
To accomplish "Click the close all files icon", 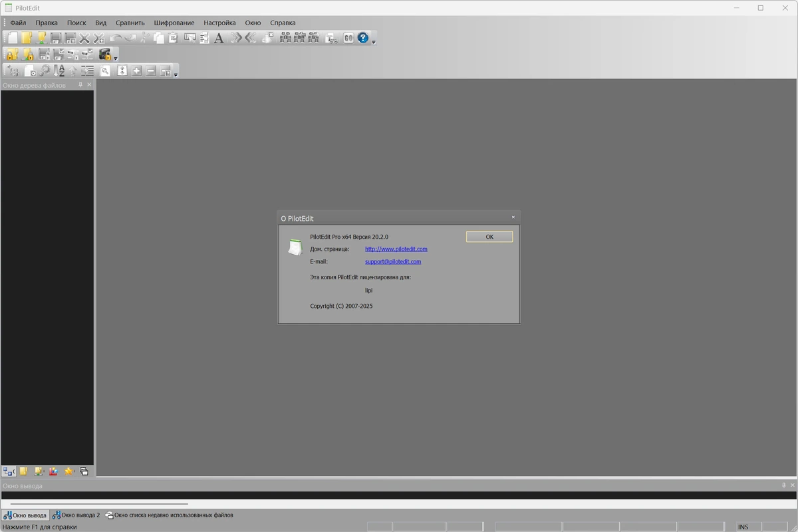I will (x=99, y=38).
